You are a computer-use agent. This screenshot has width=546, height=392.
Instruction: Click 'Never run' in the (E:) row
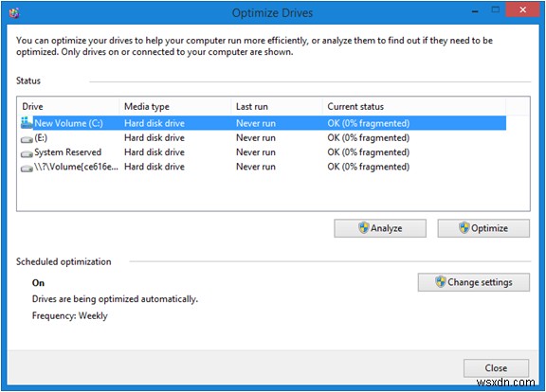(256, 138)
